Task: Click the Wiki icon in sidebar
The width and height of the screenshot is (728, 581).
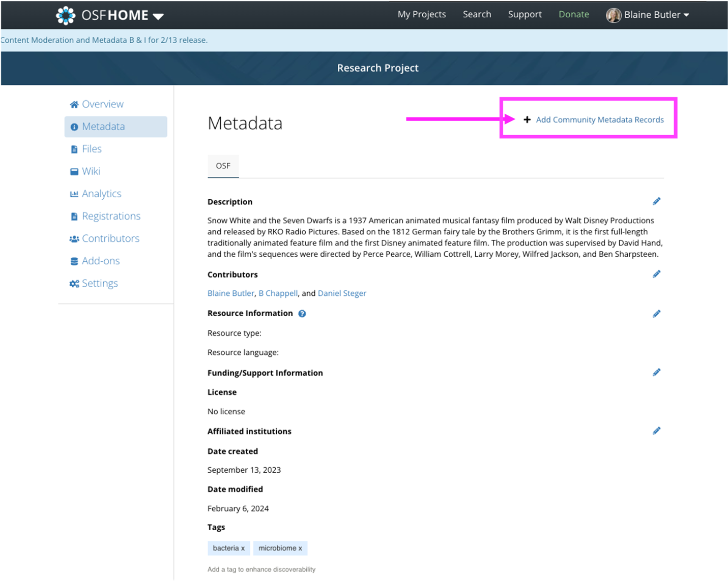Action: click(74, 171)
